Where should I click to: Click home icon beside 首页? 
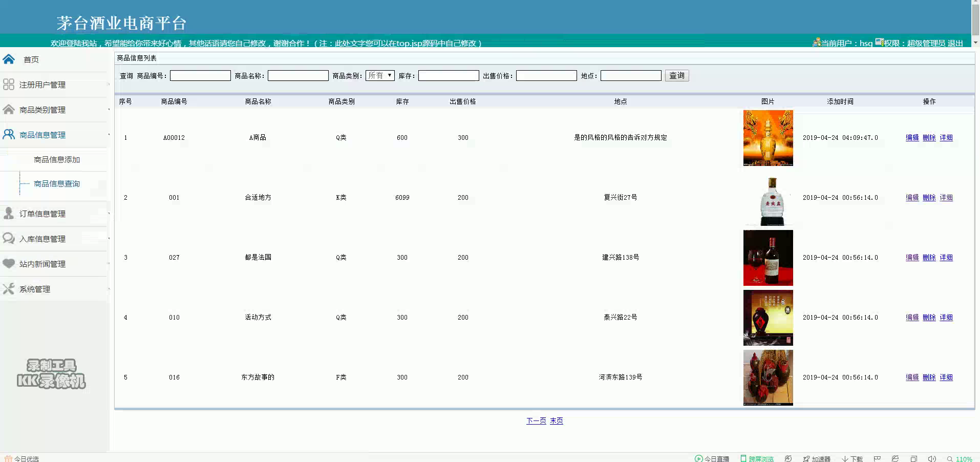coord(9,59)
